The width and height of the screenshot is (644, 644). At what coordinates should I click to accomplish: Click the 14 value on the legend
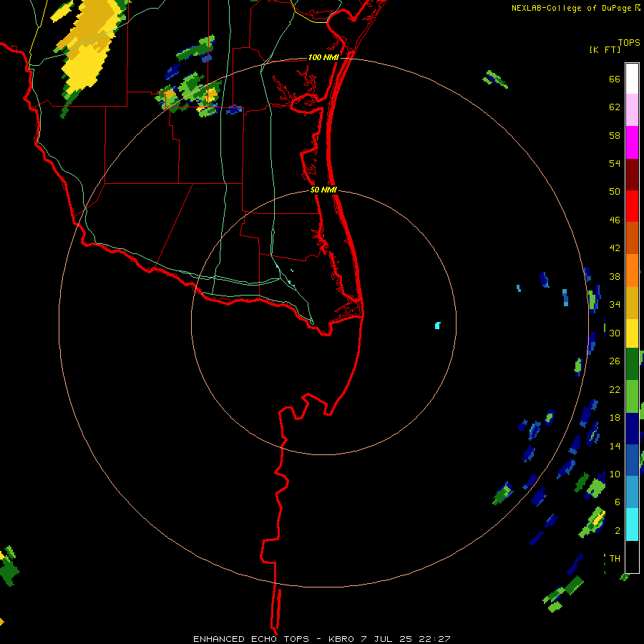tap(615, 446)
